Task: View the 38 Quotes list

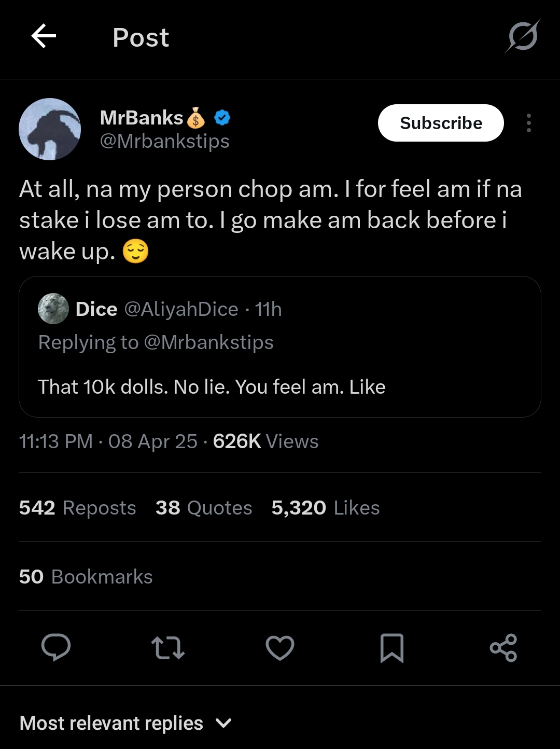Action: point(204,508)
